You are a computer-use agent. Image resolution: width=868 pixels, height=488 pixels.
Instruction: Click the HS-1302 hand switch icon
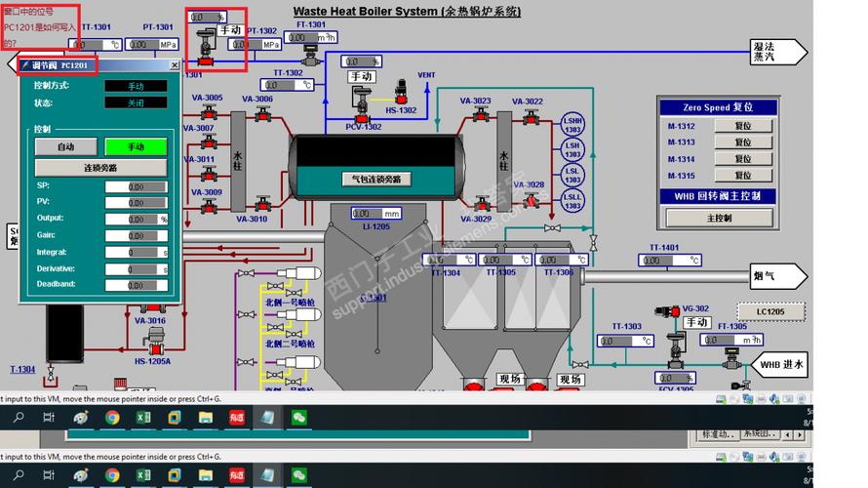point(400,97)
